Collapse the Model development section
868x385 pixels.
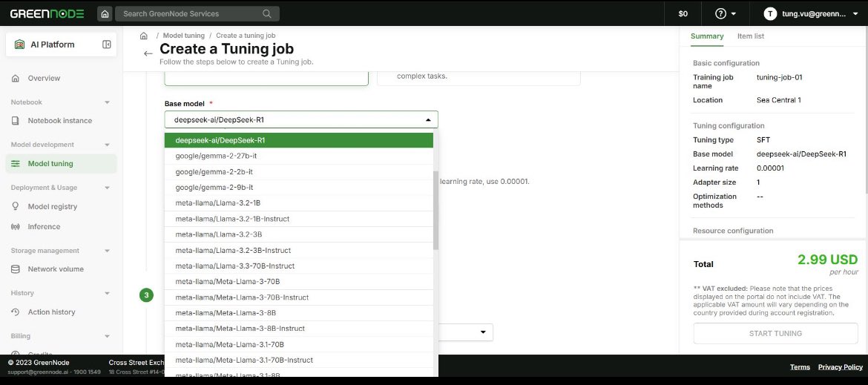pyautogui.click(x=107, y=145)
